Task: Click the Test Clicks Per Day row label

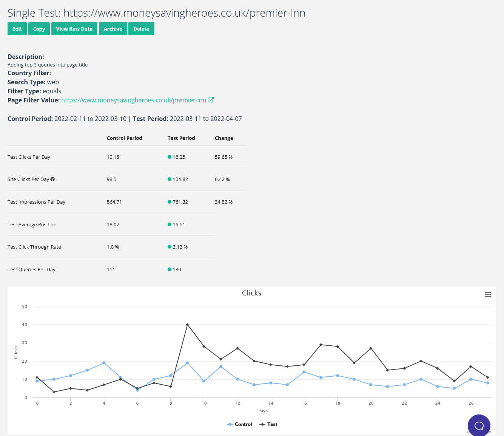Action: (x=29, y=157)
